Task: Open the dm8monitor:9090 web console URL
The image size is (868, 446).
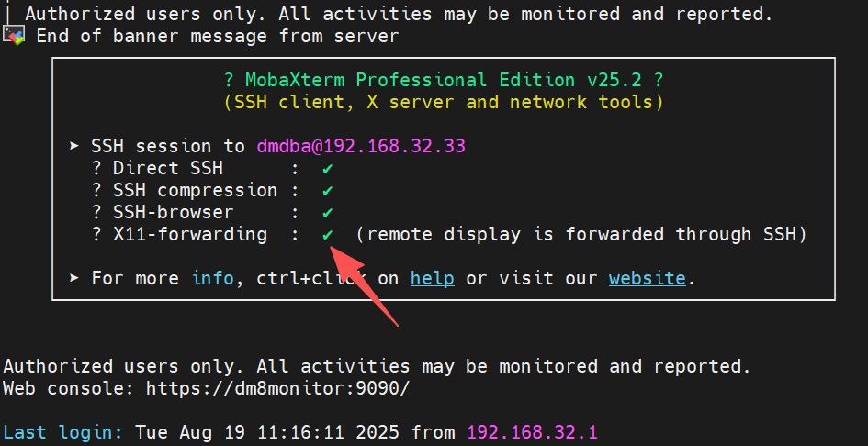Action: [278, 388]
